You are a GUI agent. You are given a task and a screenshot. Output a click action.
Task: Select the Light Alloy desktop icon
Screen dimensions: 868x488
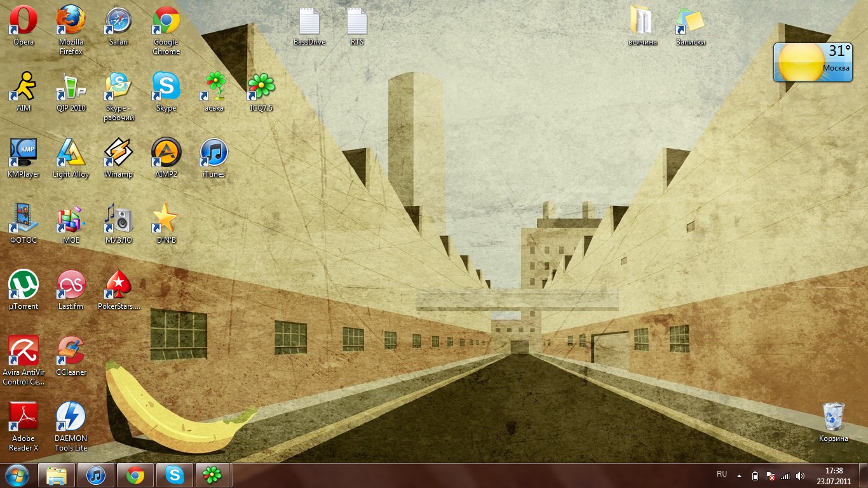pyautogui.click(x=71, y=158)
